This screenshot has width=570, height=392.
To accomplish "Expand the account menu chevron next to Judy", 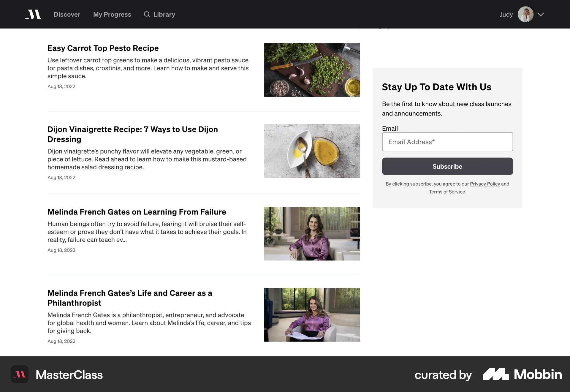I will coord(541,14).
